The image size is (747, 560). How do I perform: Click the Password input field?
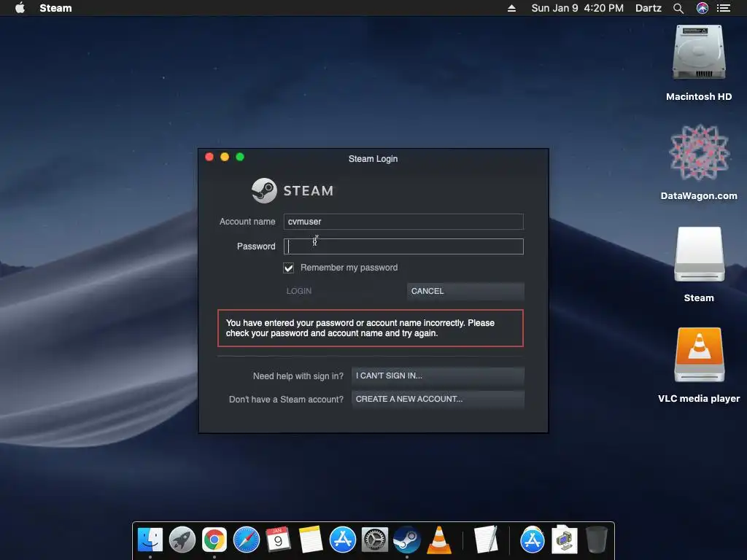(403, 246)
